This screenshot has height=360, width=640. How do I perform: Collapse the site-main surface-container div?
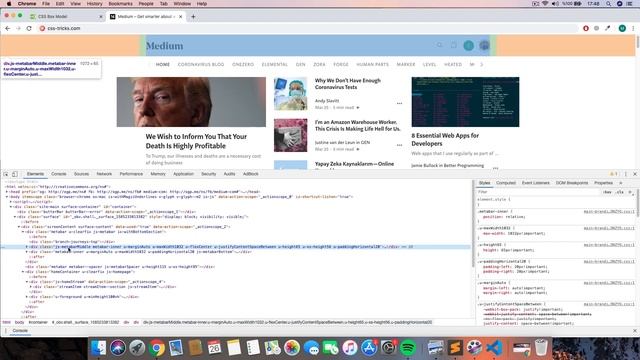click(x=11, y=207)
